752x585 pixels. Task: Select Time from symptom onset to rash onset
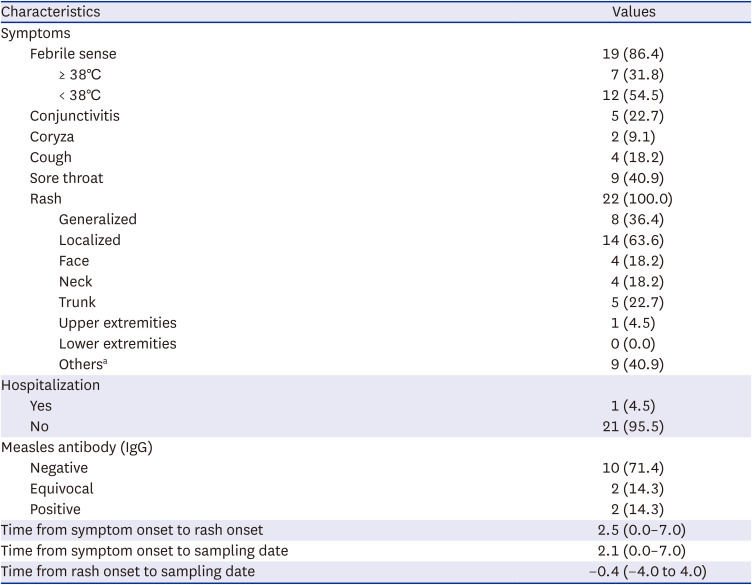pyautogui.click(x=132, y=530)
